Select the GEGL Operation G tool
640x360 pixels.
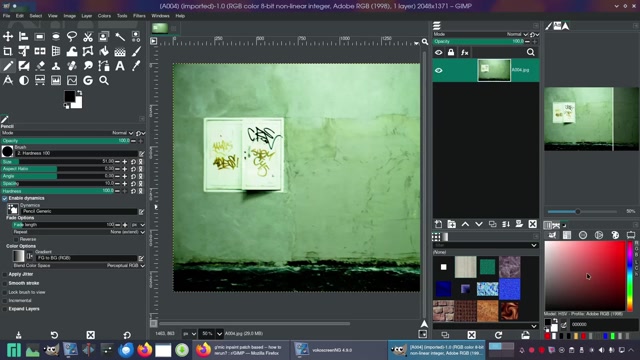tap(88, 80)
